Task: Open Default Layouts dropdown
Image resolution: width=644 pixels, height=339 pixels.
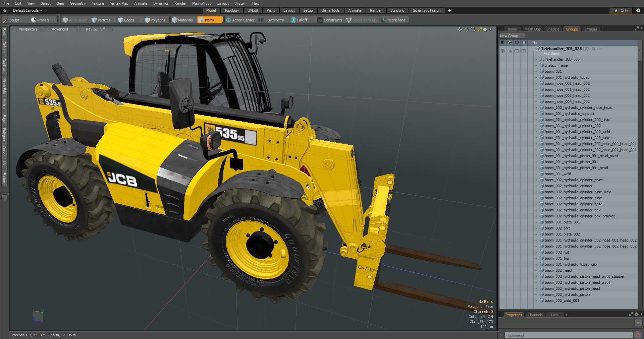Action: click(28, 10)
